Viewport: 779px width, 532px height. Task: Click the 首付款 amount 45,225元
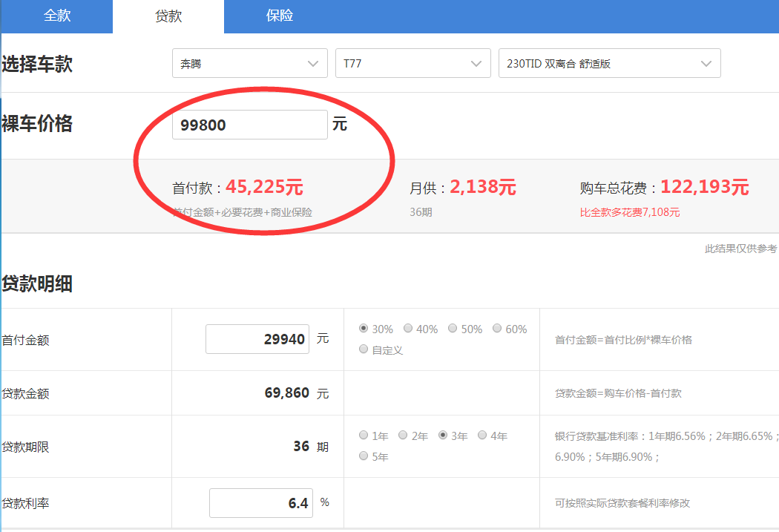[264, 187]
